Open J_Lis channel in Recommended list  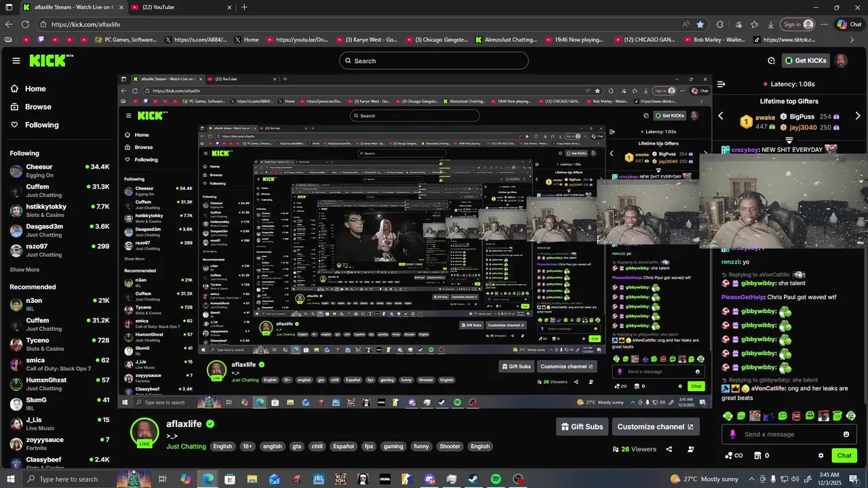(60, 424)
